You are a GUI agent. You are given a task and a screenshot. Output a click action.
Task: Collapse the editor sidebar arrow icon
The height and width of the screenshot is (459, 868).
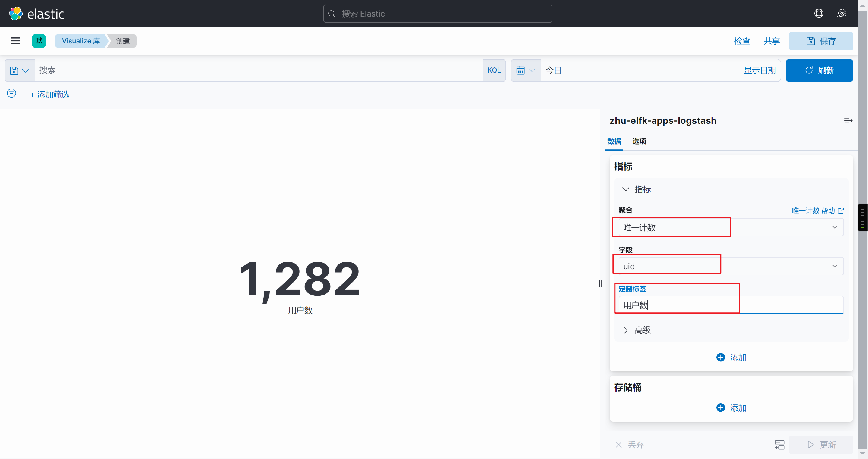click(848, 120)
